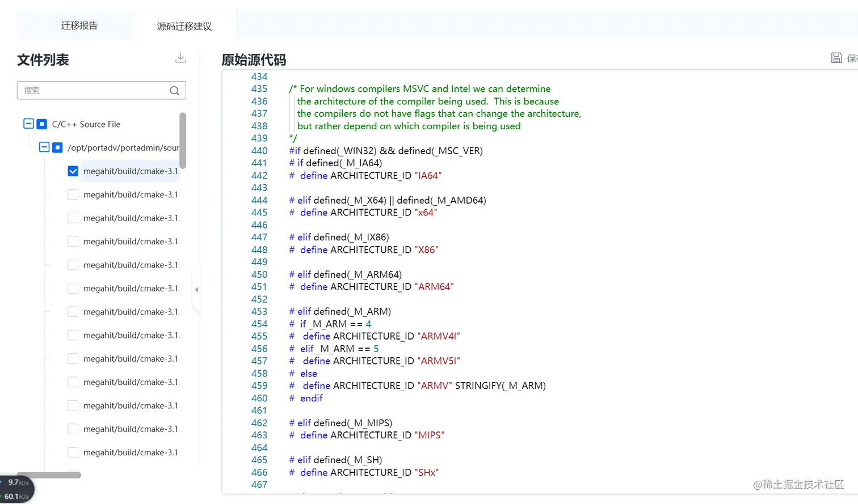Click the magnifier icon in the search box

pos(174,91)
